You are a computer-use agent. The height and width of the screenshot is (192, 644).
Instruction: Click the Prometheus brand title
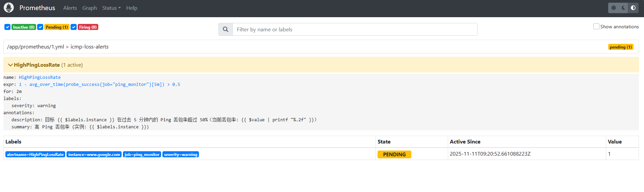click(x=37, y=8)
